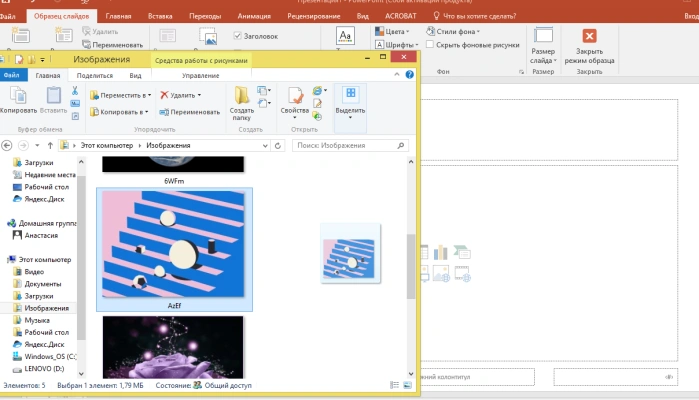The image size is (699, 400).
Task: Enable Скрыть фоновые рисунки checkbox
Action: [x=430, y=45]
